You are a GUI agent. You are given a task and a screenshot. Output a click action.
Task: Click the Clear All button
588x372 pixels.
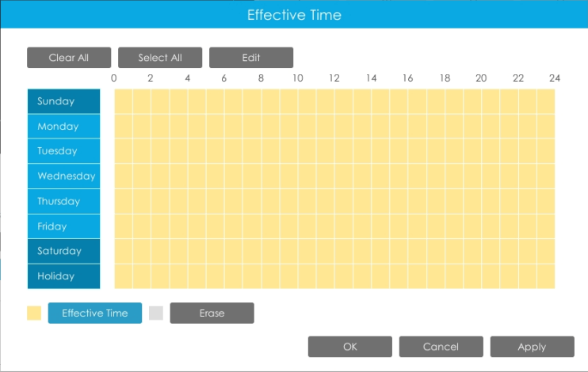pyautogui.click(x=69, y=58)
